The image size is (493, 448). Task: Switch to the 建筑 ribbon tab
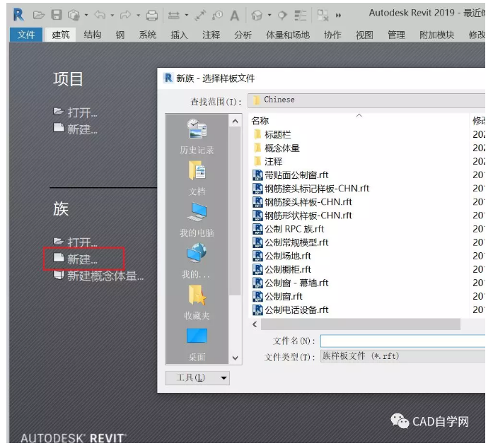click(61, 35)
